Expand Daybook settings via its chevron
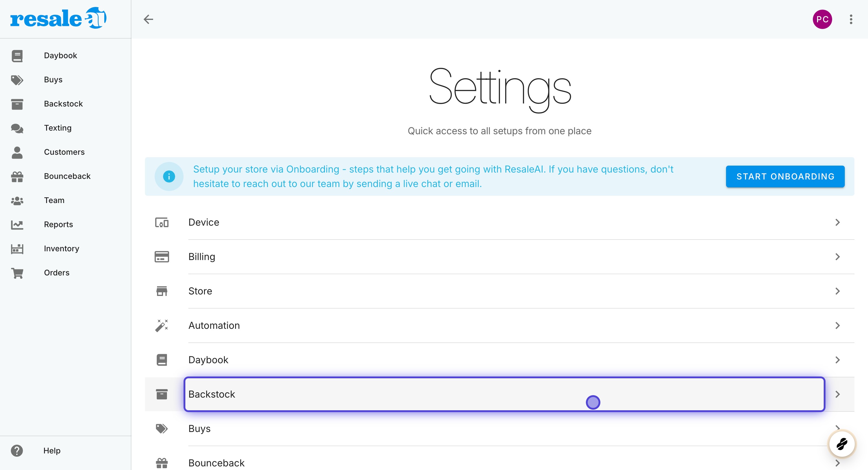The image size is (868, 470). (x=838, y=360)
